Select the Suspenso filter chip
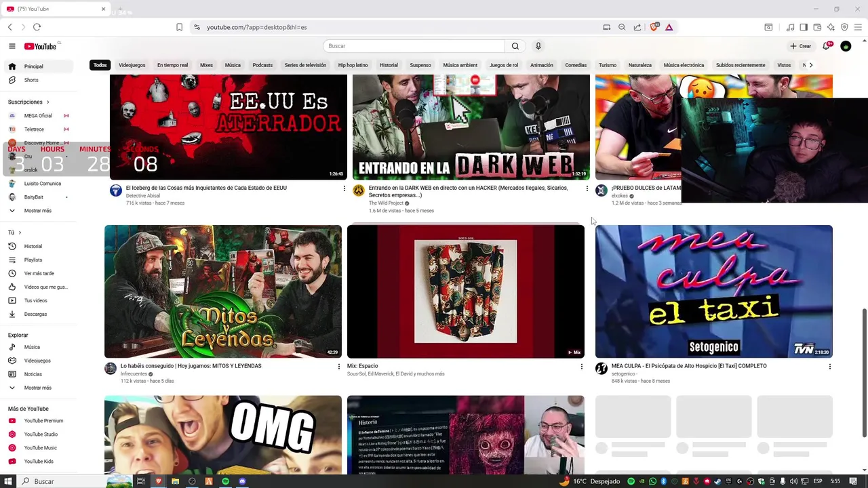The image size is (868, 488). [420, 65]
